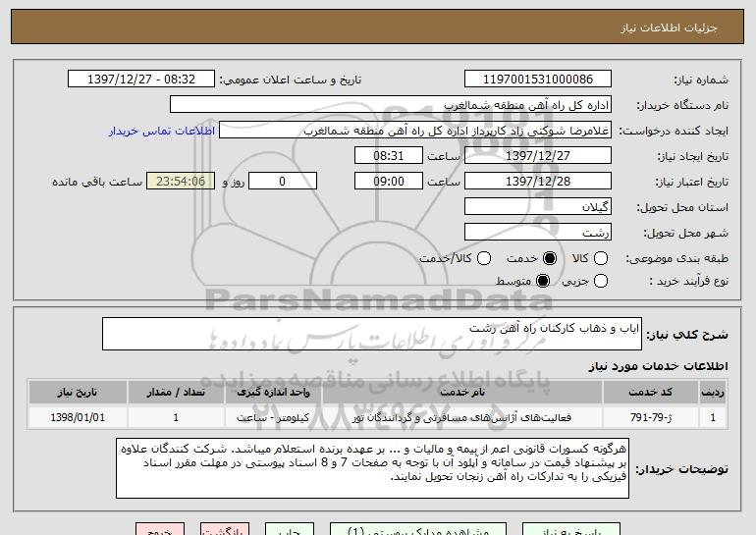
Task: Click مشاهده مدارک پیوستی (1) button
Action: point(418,529)
